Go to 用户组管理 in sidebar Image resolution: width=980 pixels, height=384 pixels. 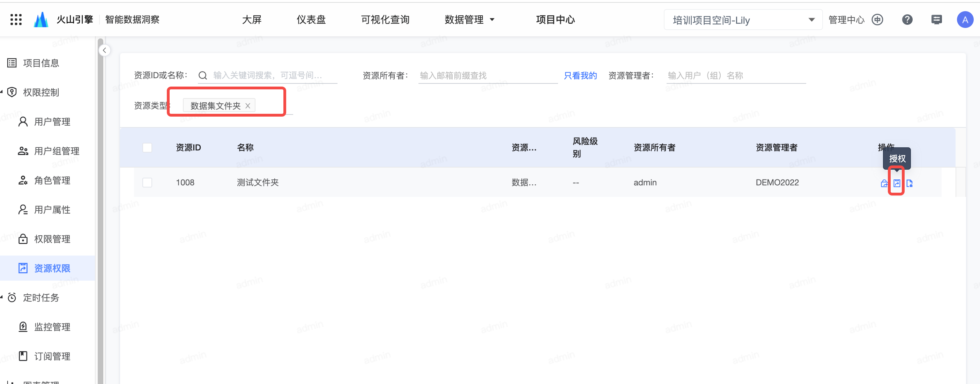56,151
